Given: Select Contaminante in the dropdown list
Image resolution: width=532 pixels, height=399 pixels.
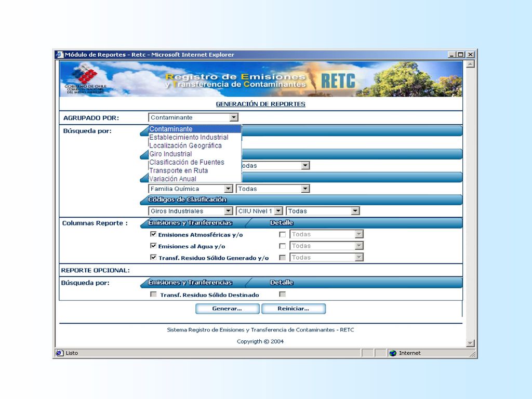Looking at the screenshot, I should (195, 129).
